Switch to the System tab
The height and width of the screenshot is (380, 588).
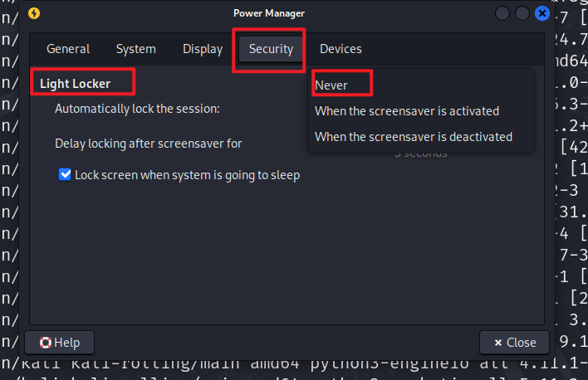tap(135, 49)
